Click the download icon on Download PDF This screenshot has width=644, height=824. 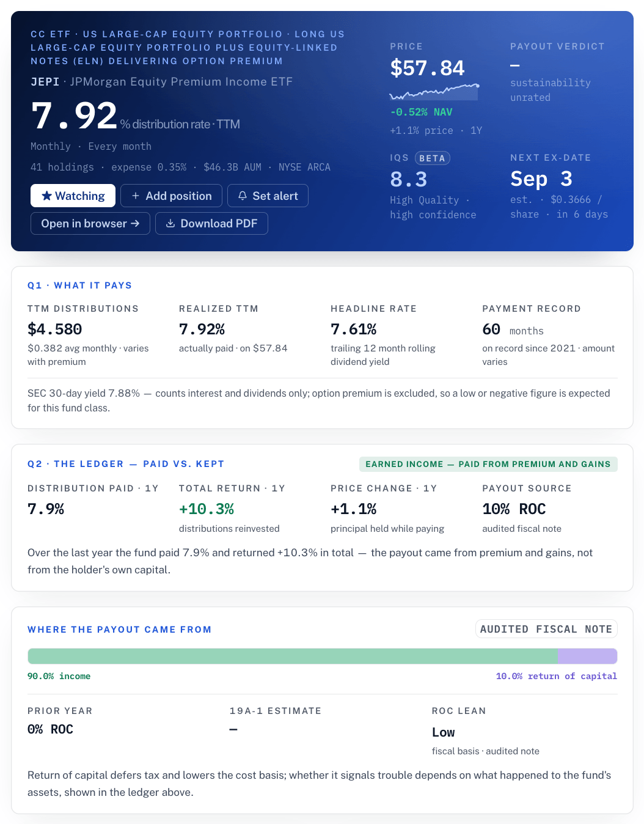(170, 223)
